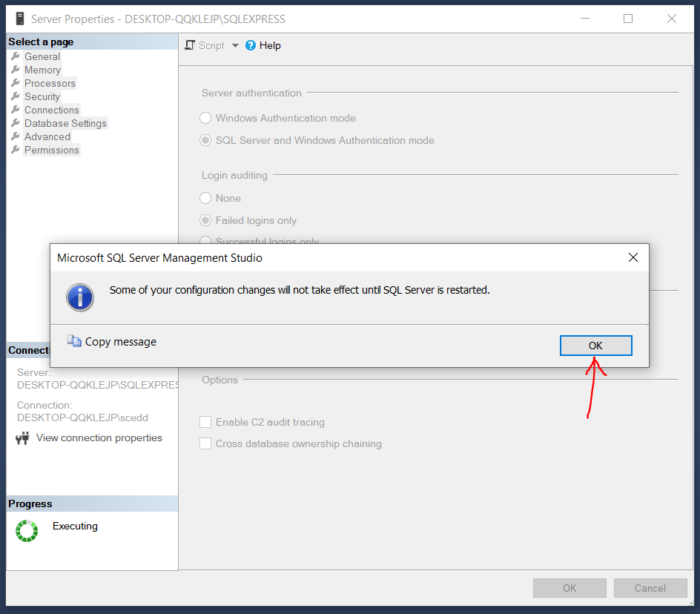Click the Server authentication group label
The width and height of the screenshot is (700, 614).
[x=251, y=93]
